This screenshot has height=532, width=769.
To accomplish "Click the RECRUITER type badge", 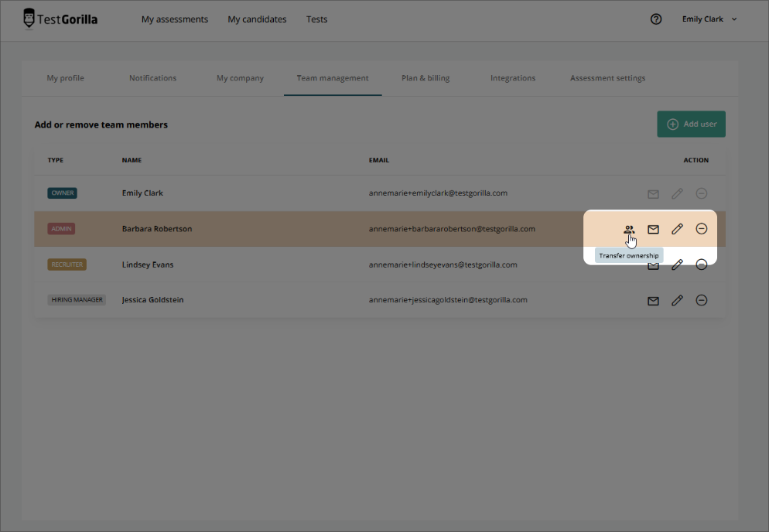I will point(67,264).
